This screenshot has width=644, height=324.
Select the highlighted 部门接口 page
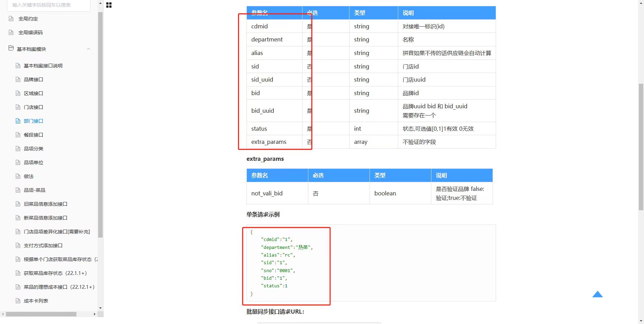pyautogui.click(x=34, y=121)
